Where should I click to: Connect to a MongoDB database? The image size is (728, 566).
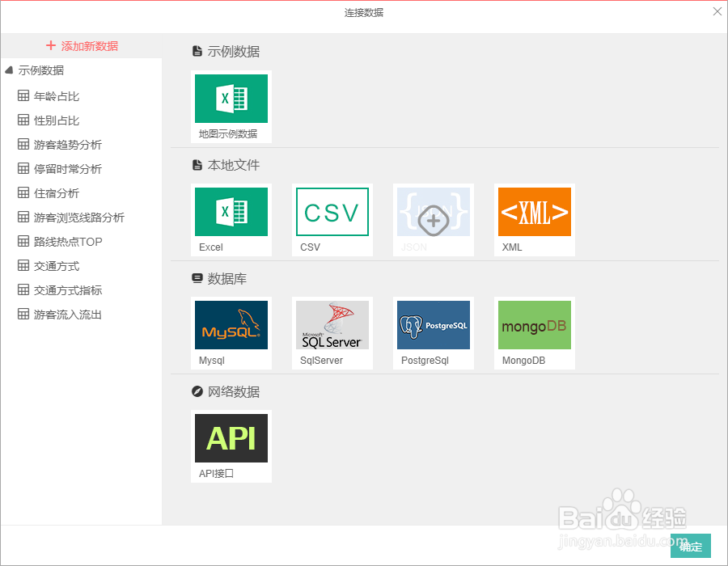535,333
